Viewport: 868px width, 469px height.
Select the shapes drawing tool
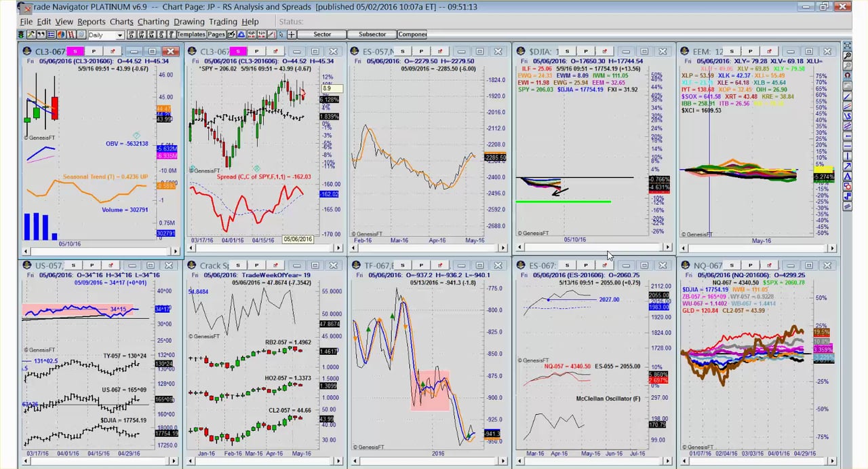848,186
